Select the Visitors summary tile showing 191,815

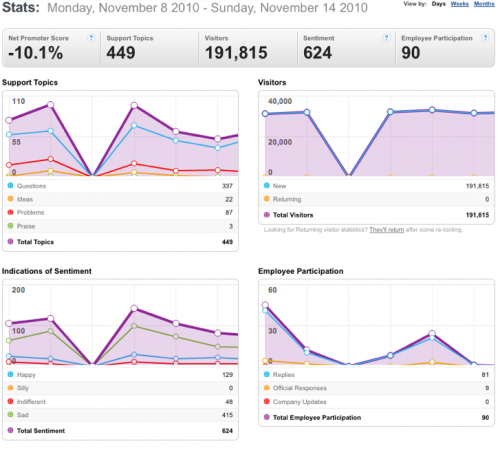pyautogui.click(x=248, y=48)
